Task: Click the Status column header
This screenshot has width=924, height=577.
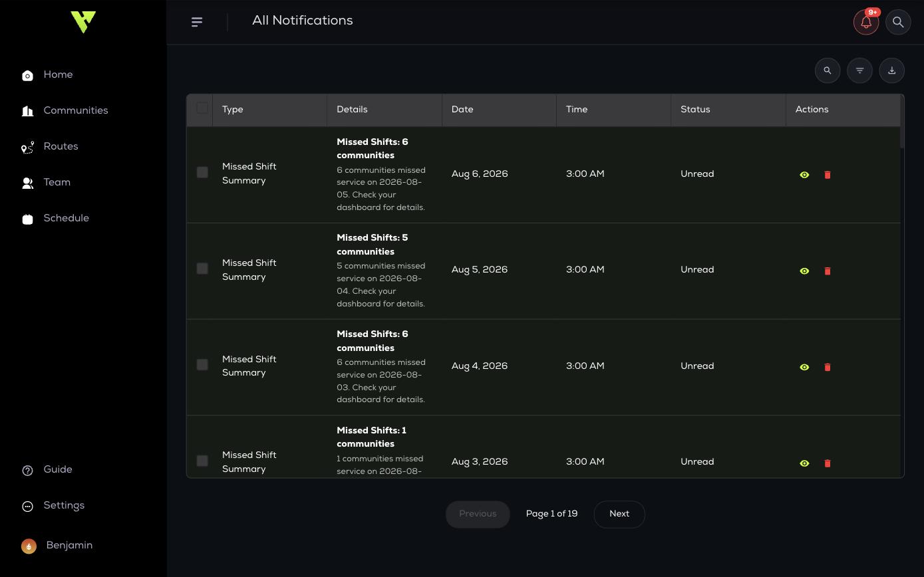Action: pos(728,110)
